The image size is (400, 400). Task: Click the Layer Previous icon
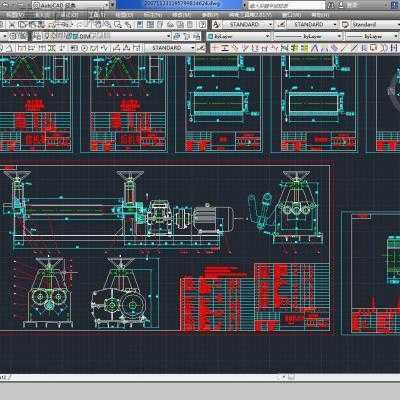(187, 36)
